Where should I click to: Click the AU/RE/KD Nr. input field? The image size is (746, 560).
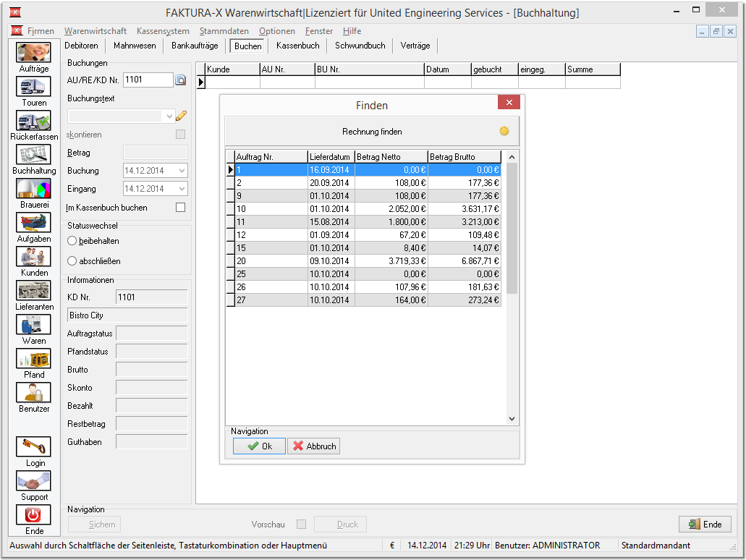(x=148, y=80)
